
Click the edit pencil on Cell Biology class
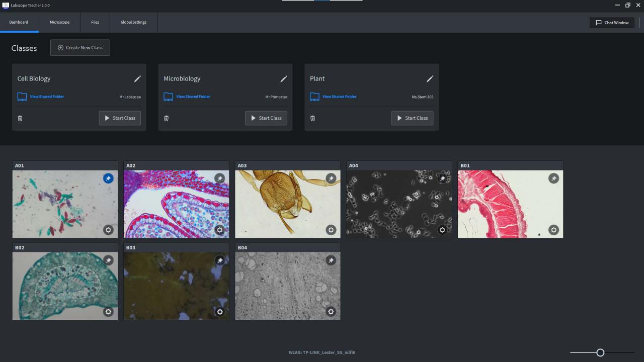point(137,78)
